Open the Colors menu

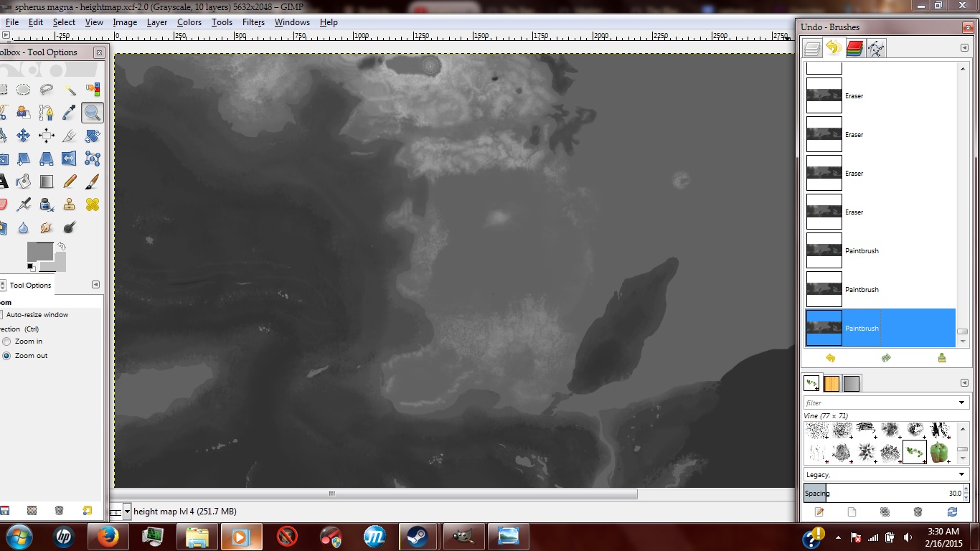[189, 22]
